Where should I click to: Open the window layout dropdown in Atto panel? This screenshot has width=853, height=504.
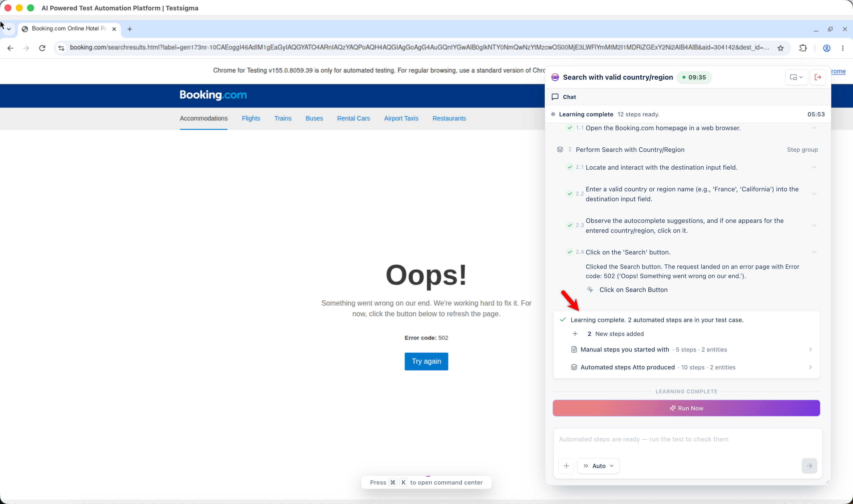796,77
